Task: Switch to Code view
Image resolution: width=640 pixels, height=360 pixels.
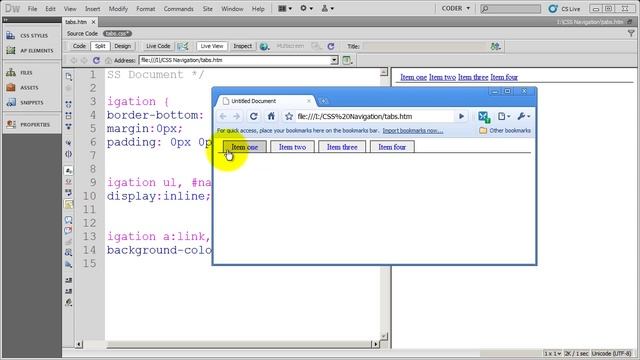Action: [79, 46]
